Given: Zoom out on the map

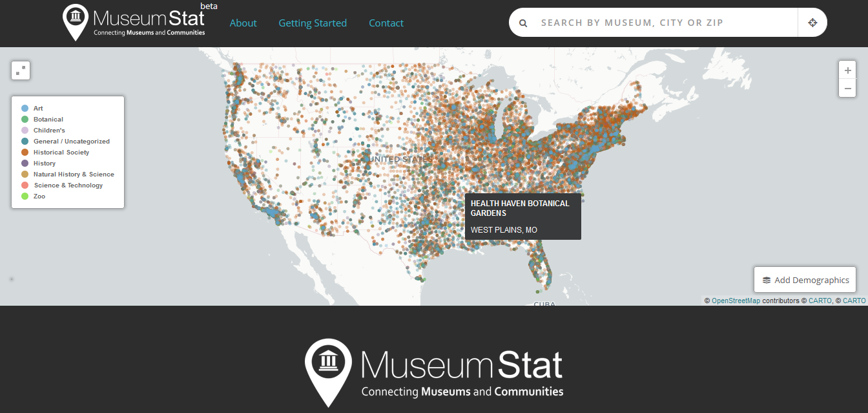Looking at the screenshot, I should click(x=847, y=89).
